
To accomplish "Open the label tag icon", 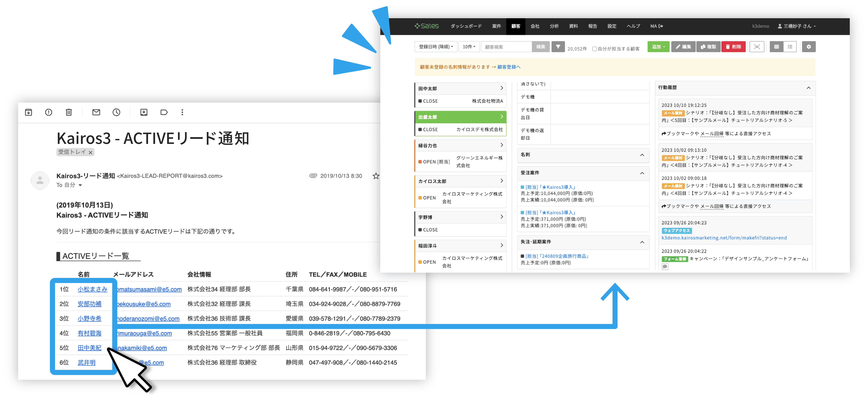I will (164, 112).
